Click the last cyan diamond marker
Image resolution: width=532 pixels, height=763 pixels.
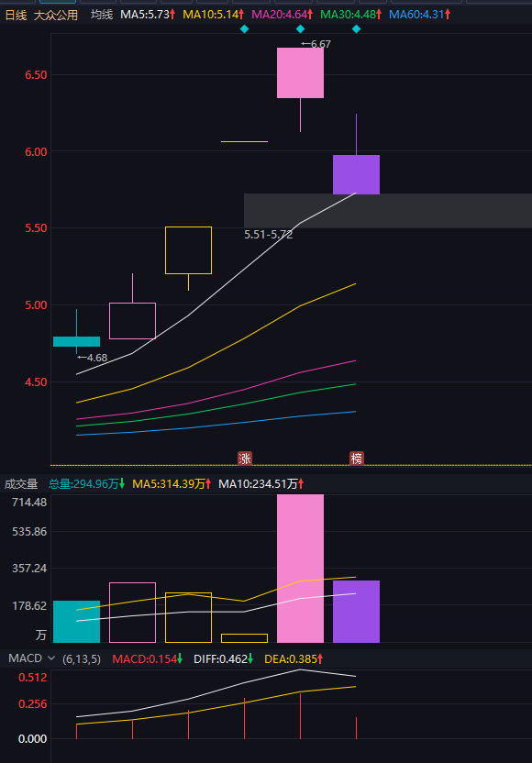(356, 29)
